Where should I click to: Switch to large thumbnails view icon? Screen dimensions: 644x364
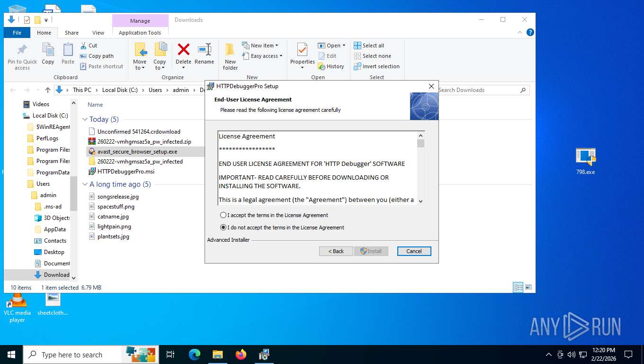pos(528,287)
